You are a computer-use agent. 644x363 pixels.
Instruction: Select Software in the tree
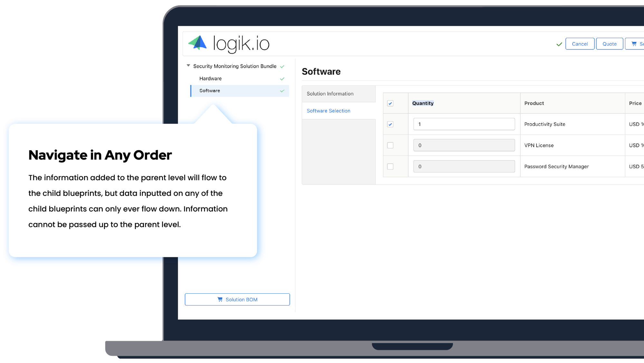pos(240,91)
